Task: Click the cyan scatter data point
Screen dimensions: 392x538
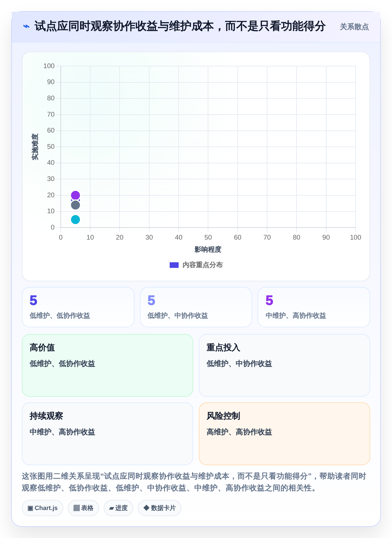Action: [x=75, y=219]
